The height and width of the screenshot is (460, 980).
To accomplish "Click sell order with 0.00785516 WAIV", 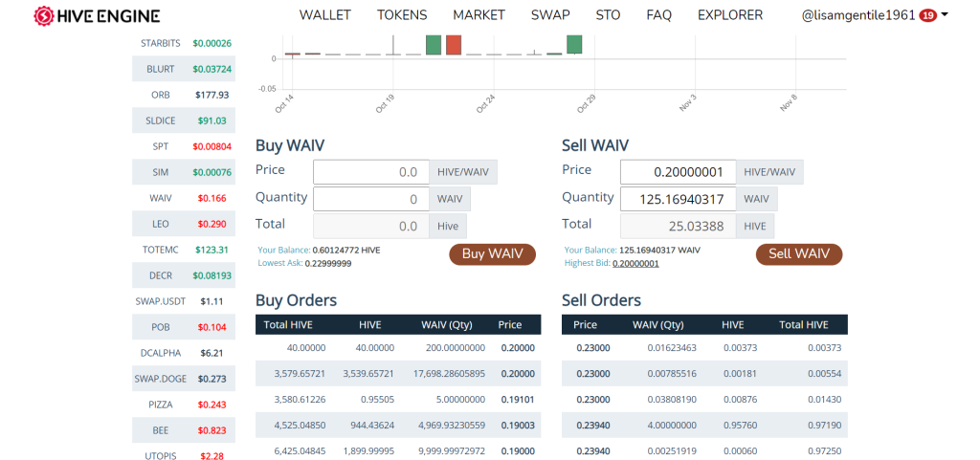I will pyautogui.click(x=705, y=374).
